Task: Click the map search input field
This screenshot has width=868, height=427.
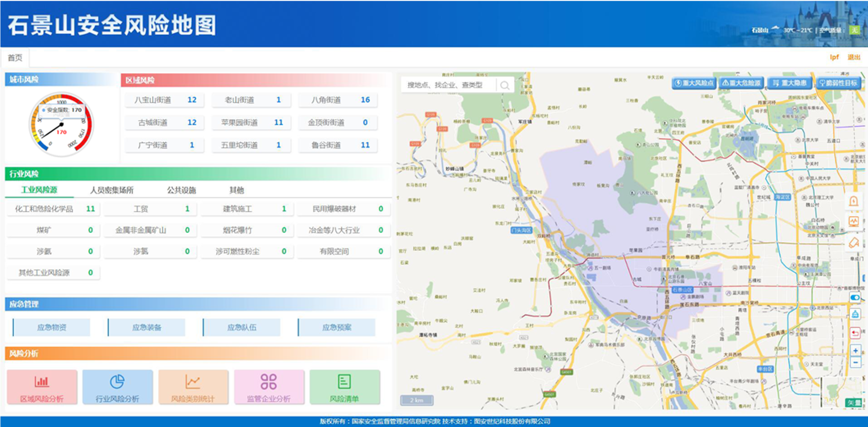Action: pos(449,85)
